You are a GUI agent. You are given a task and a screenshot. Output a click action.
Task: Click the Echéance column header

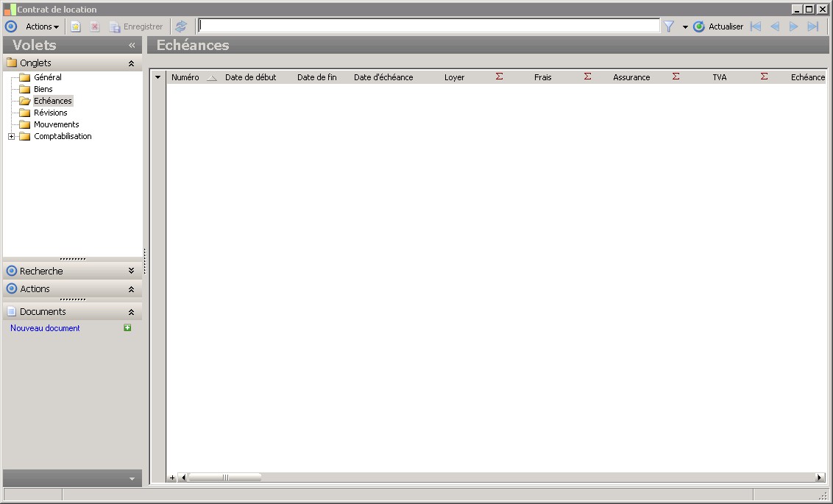click(x=807, y=77)
